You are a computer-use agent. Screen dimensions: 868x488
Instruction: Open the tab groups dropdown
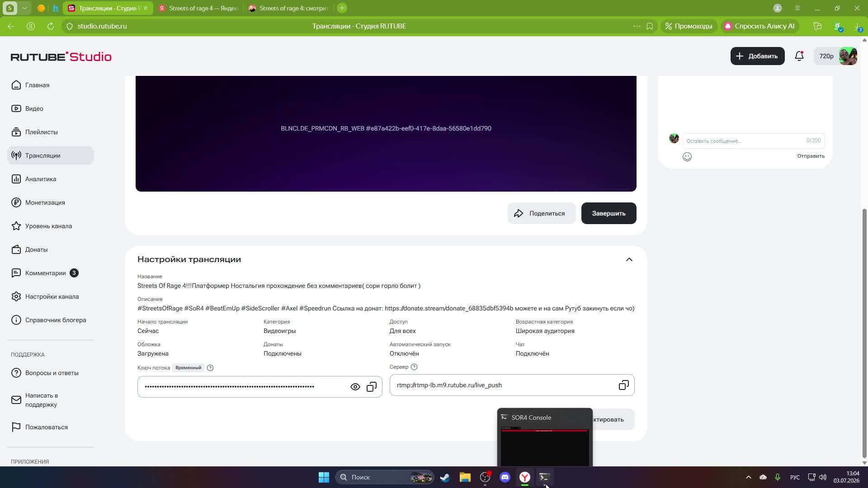24,8
